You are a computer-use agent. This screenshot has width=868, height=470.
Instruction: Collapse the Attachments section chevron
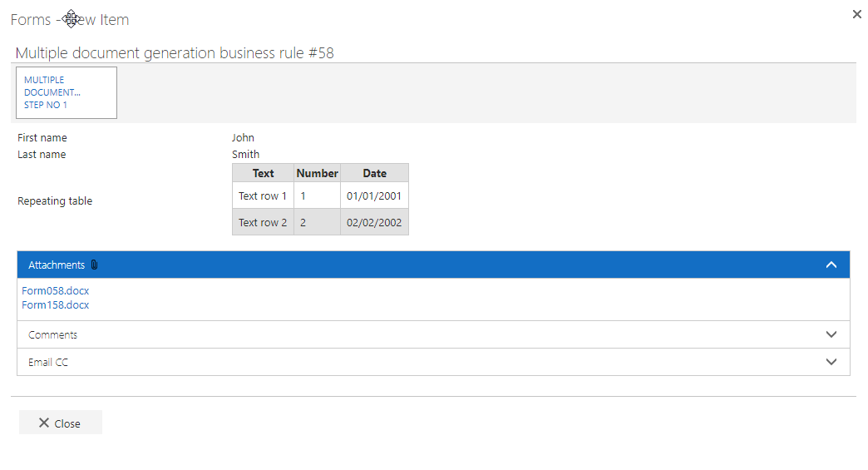pos(831,265)
